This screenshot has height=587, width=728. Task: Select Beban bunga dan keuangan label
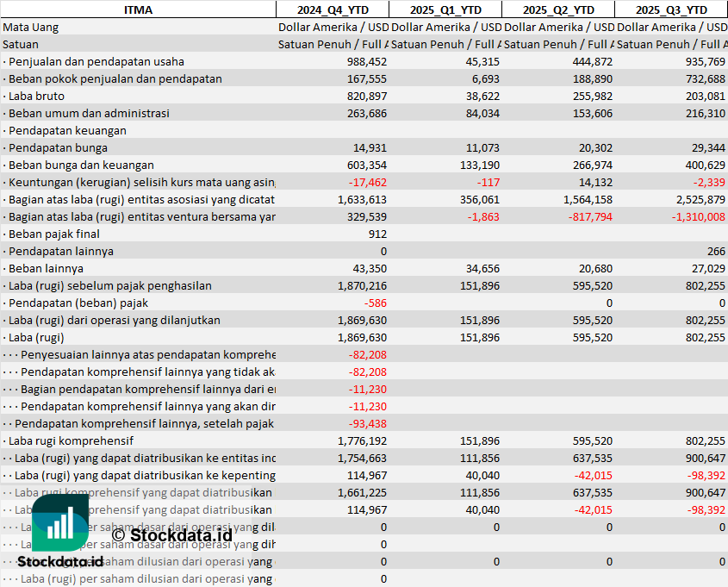[x=81, y=165]
